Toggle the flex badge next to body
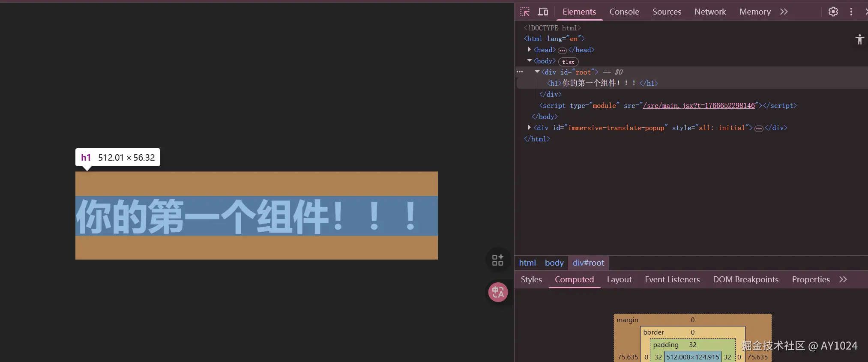The width and height of the screenshot is (868, 362). [568, 62]
